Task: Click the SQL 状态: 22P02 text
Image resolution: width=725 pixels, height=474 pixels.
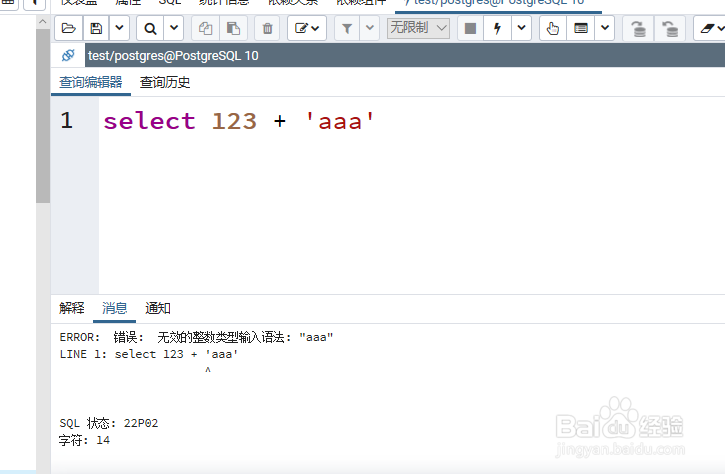Action: click(x=109, y=423)
